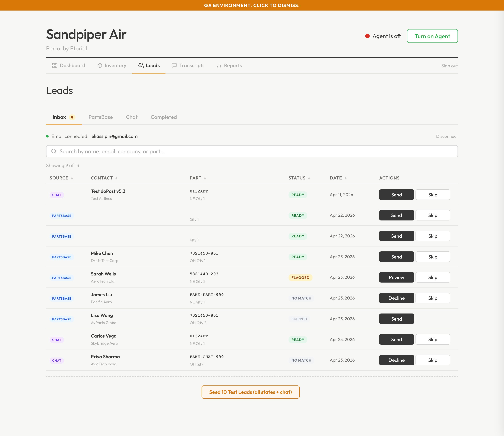The image size is (504, 436).
Task: Switch to the Chat sub-tab
Action: point(132,117)
